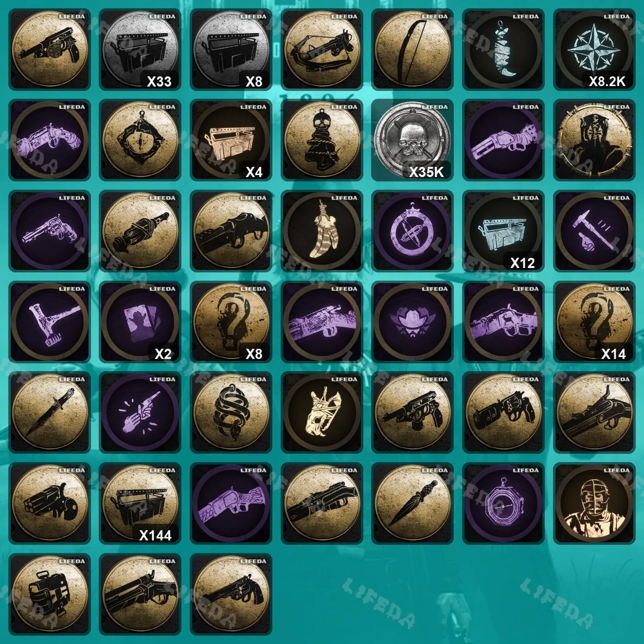Open the chest tile labeled X144
This screenshot has width=644, height=644.
[x=140, y=503]
